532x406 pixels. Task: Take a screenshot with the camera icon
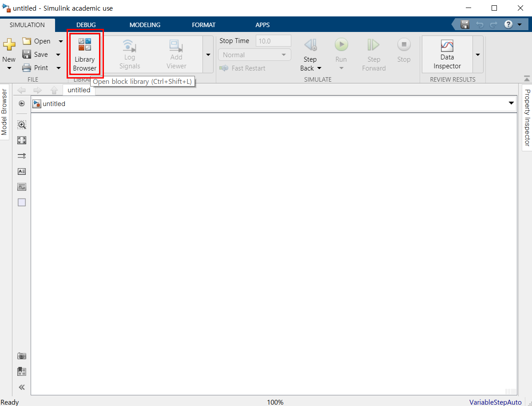coord(21,356)
